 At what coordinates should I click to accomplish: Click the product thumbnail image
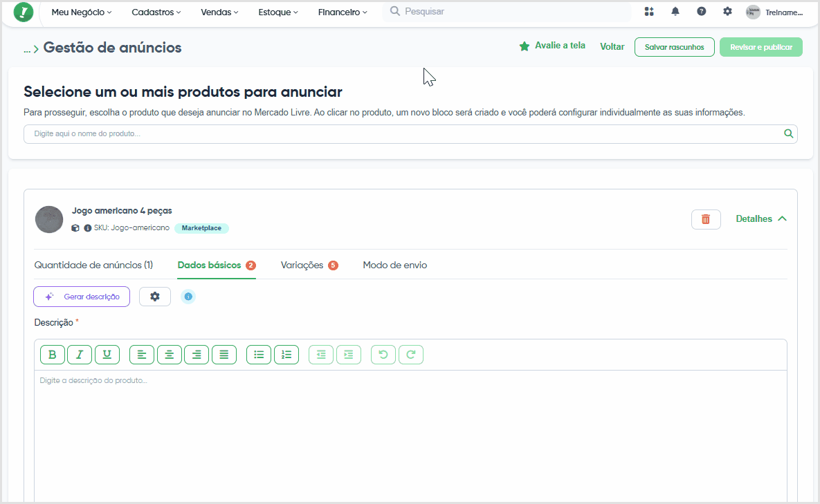[x=49, y=219]
